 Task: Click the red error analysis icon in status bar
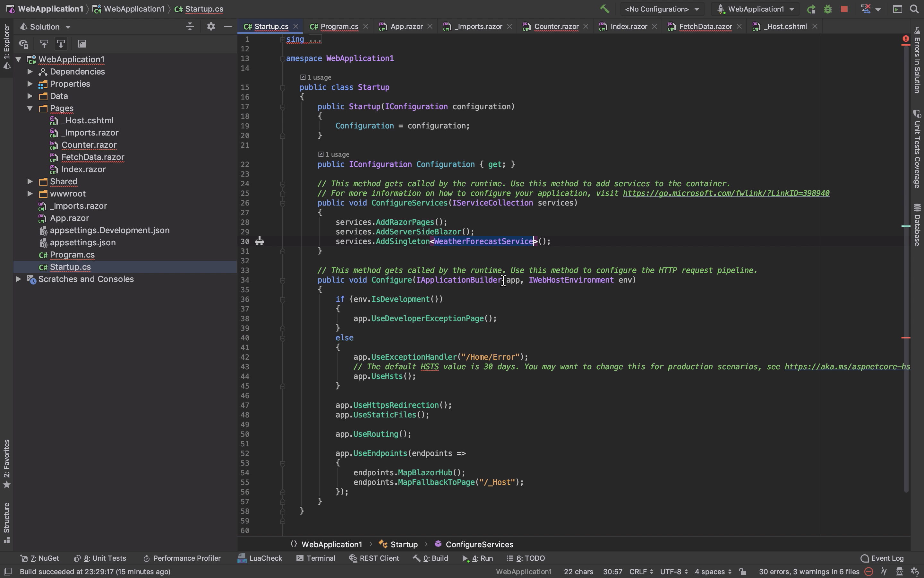point(868,572)
